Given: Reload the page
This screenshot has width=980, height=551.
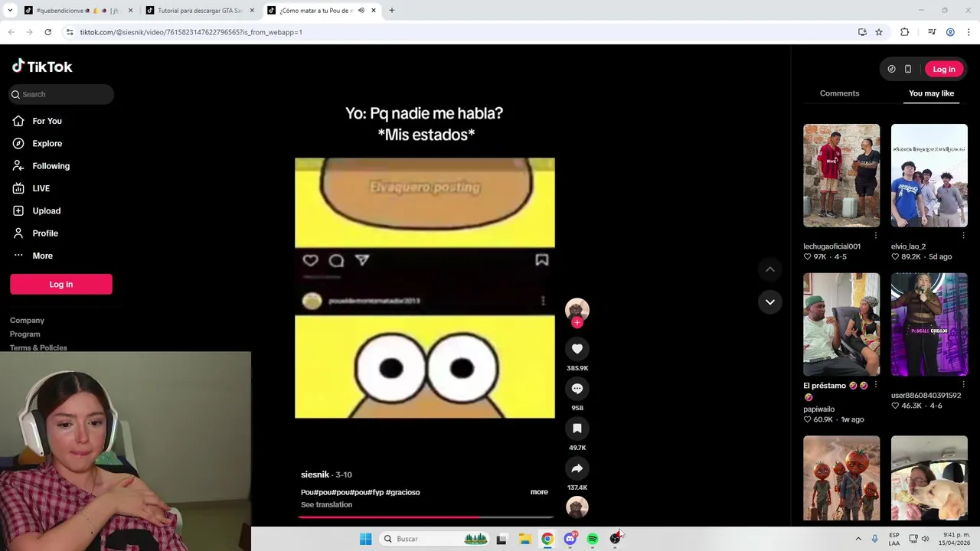Looking at the screenshot, I should click(x=47, y=32).
